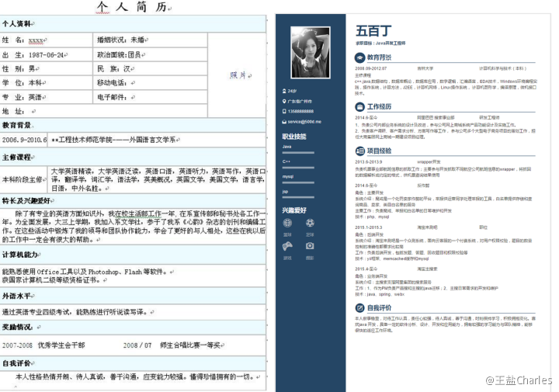Click the 2006.9-2010.6 date cell
The height and width of the screenshot is (392, 559).
pos(24,140)
